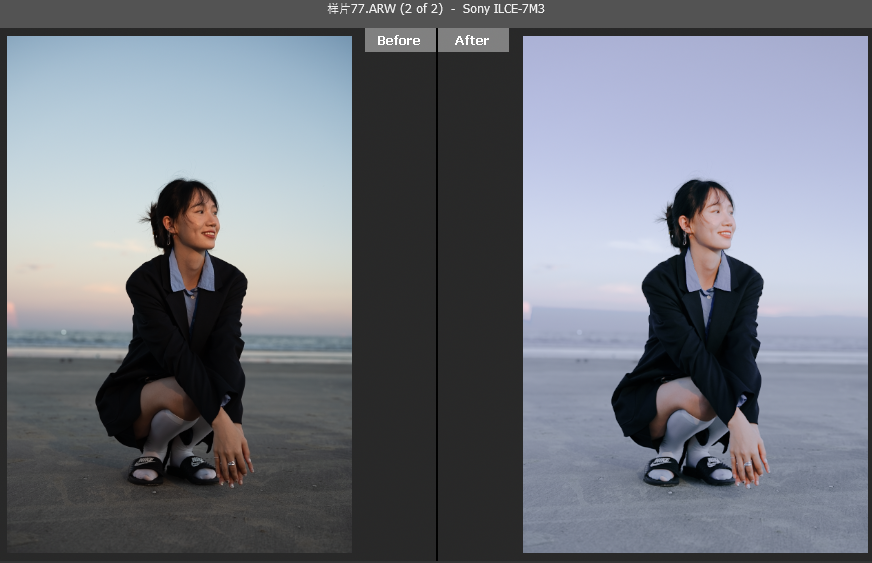Image resolution: width=872 pixels, height=563 pixels.
Task: Click the woman's face in After image
Action: coord(715,220)
